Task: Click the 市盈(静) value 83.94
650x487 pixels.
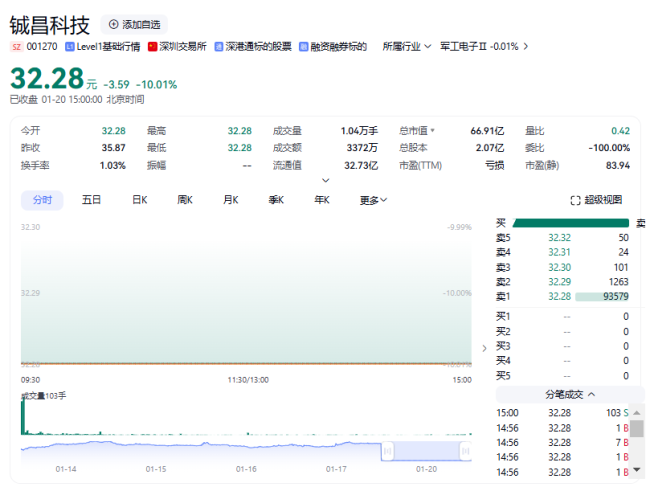Action: pos(618,166)
